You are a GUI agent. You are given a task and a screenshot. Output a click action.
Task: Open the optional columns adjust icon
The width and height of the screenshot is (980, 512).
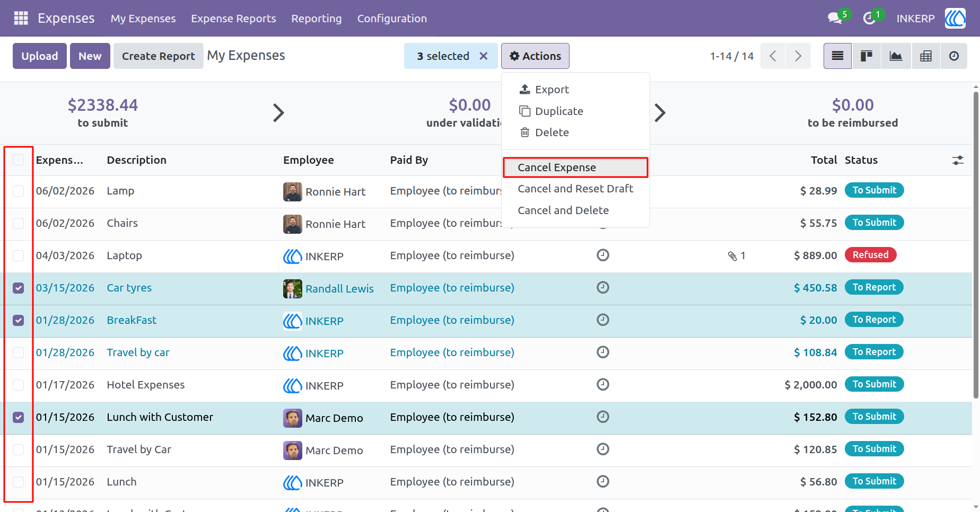(958, 160)
